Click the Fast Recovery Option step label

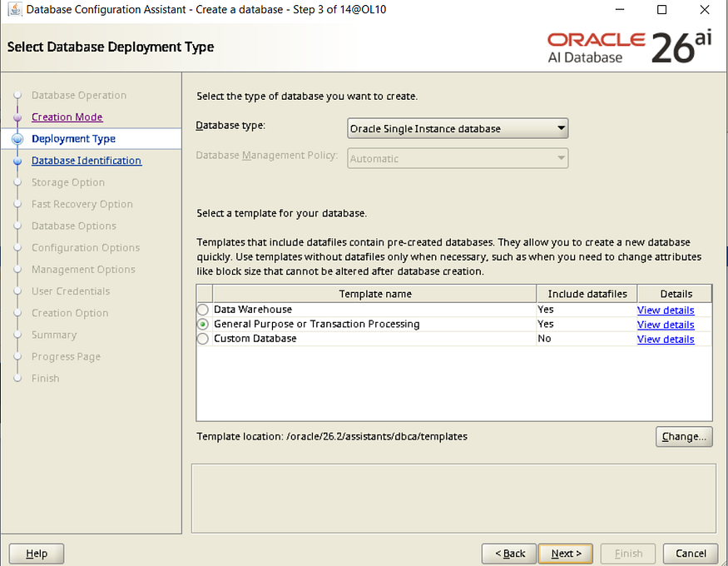click(82, 204)
